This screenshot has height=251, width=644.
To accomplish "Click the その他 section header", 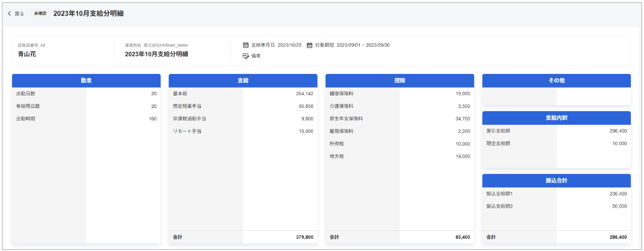I will (556, 81).
